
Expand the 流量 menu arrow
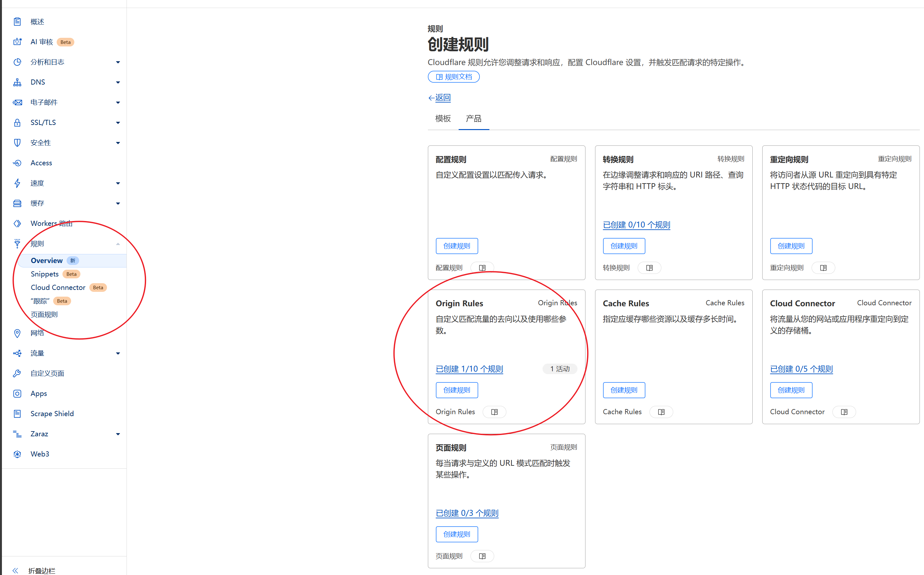(x=118, y=354)
